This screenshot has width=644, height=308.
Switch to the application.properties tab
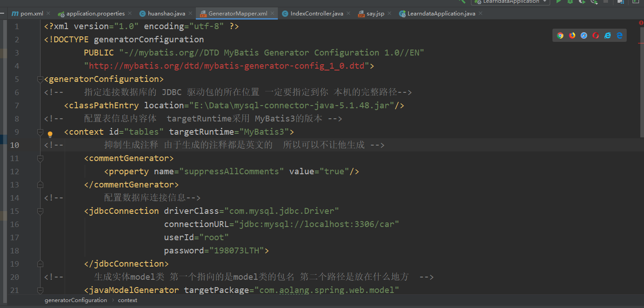[95, 14]
